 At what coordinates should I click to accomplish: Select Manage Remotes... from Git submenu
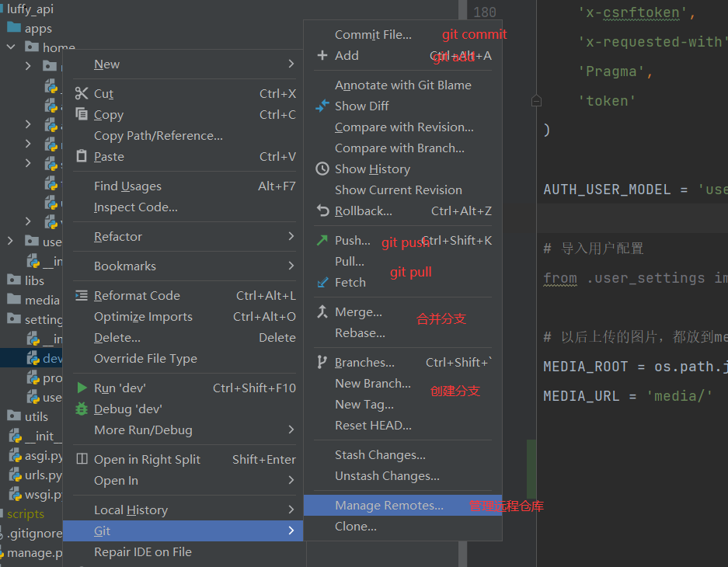tap(389, 505)
